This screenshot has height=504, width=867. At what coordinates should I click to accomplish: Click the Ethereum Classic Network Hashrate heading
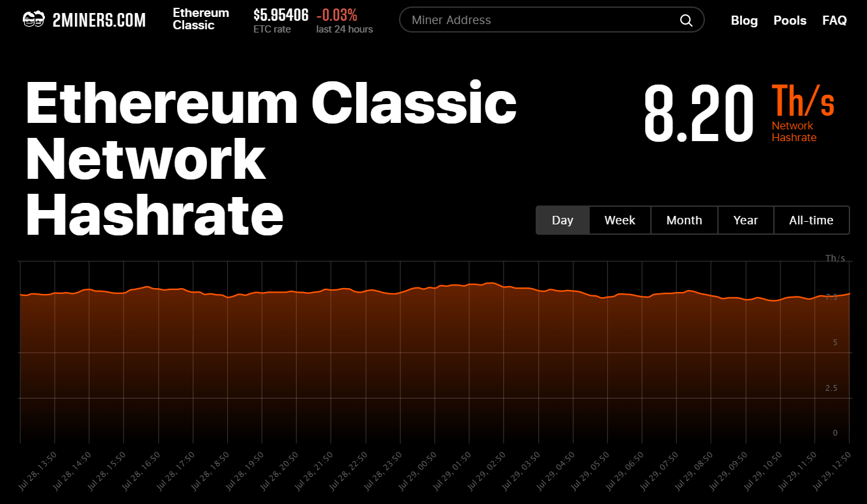(271, 160)
